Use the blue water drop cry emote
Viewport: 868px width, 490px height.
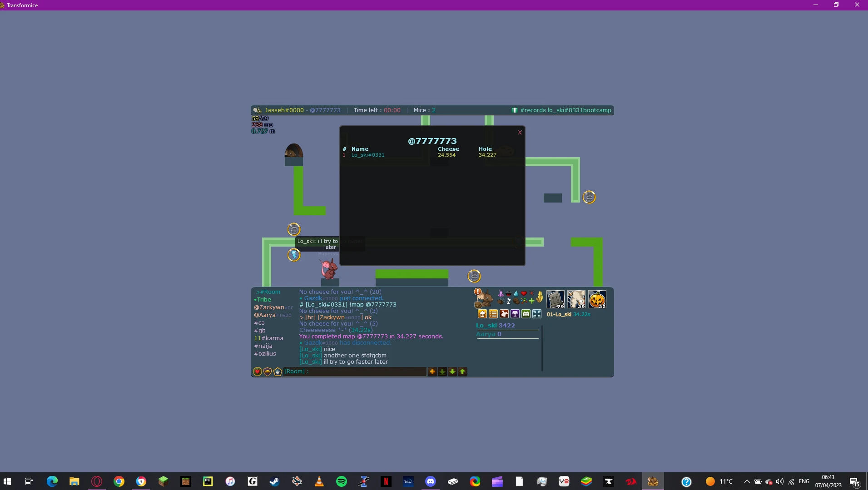click(516, 293)
